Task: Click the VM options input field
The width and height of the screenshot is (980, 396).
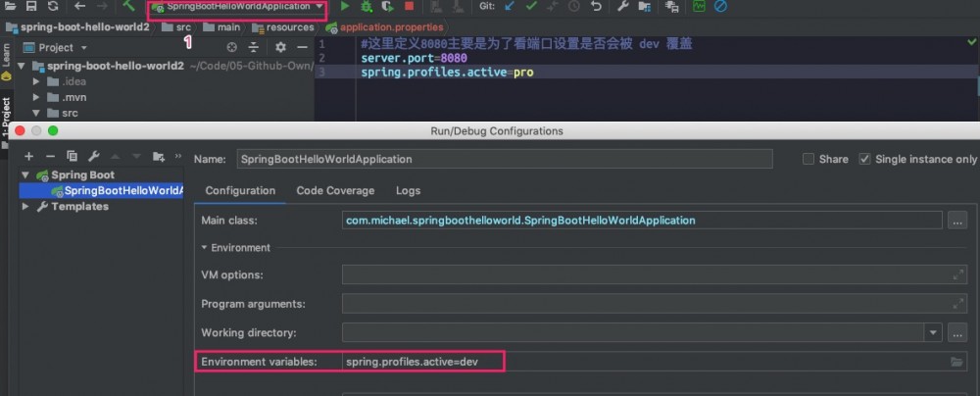Action: coord(655,274)
